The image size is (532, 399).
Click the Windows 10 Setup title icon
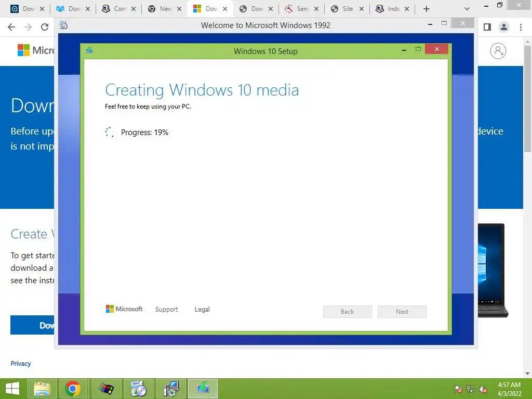(x=89, y=50)
